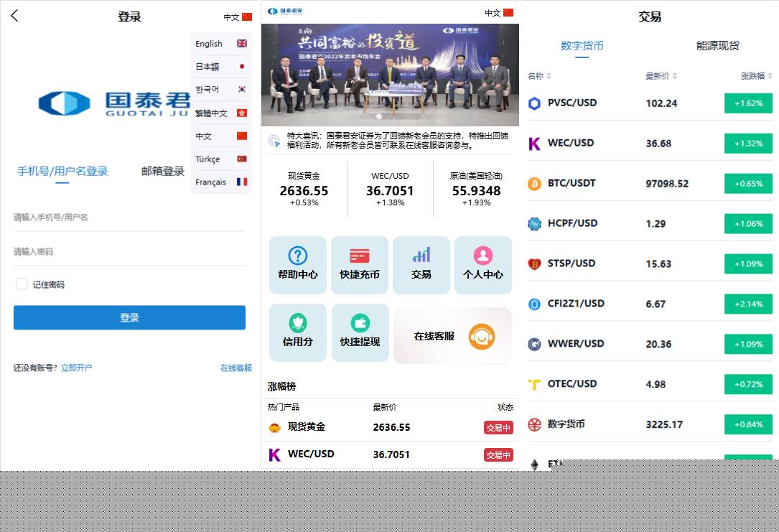Switch to 数字货币 tab

point(582,46)
